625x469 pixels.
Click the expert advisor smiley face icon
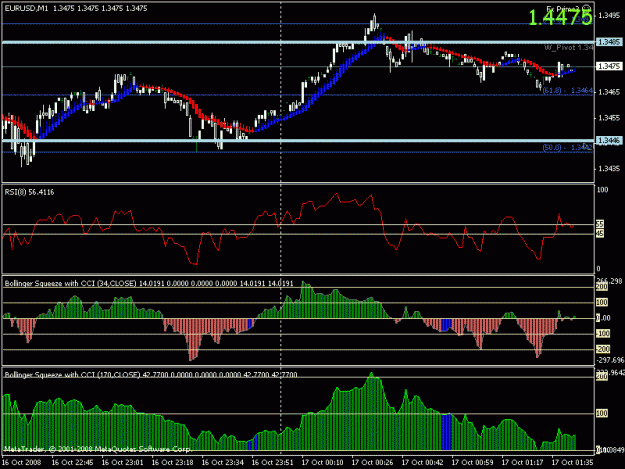tap(587, 9)
